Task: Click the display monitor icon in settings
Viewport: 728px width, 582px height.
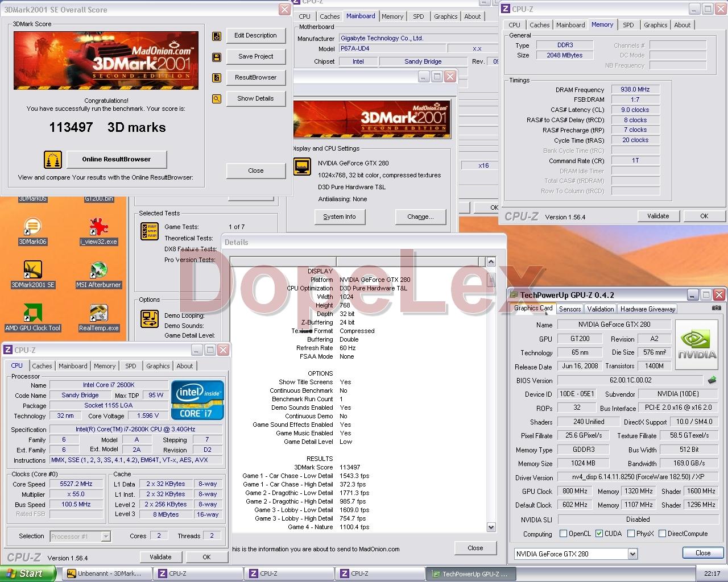Action: [x=302, y=167]
